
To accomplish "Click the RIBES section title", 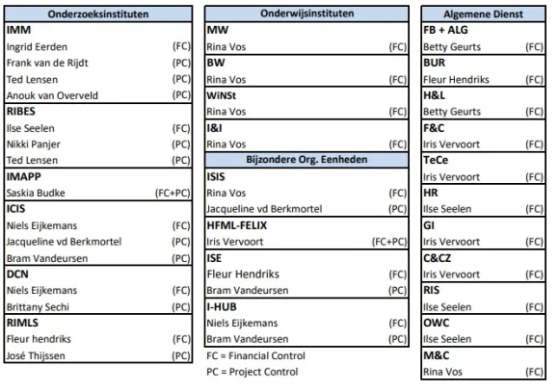I will click(20, 111).
